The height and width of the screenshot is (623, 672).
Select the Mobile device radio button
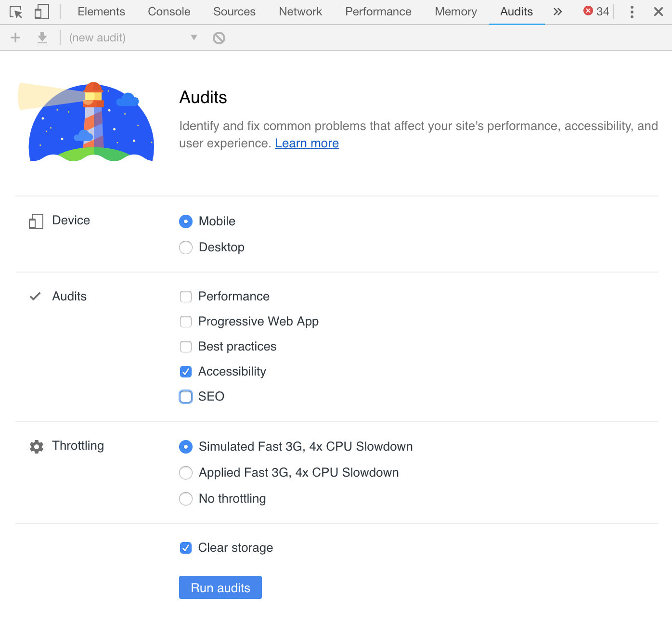186,221
